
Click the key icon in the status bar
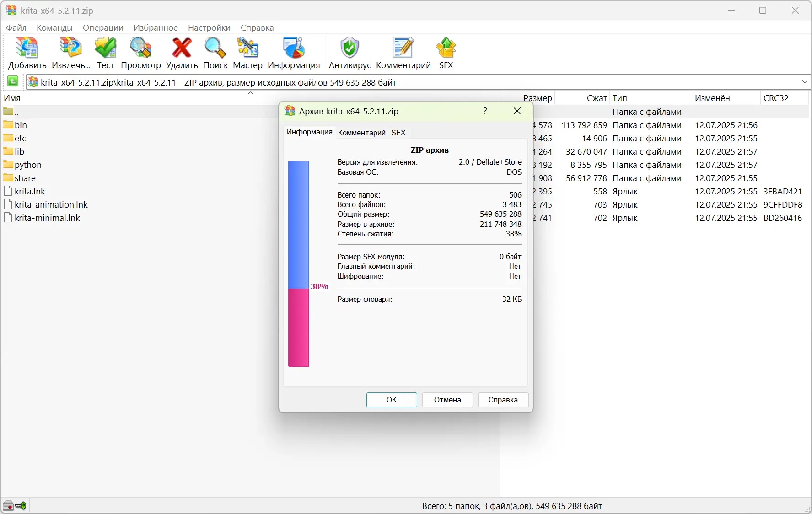click(x=21, y=506)
